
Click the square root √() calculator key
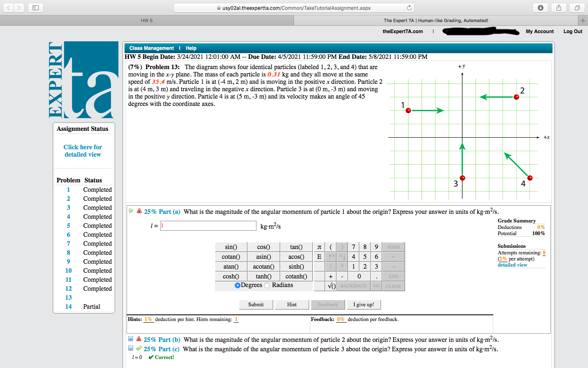[x=330, y=286]
